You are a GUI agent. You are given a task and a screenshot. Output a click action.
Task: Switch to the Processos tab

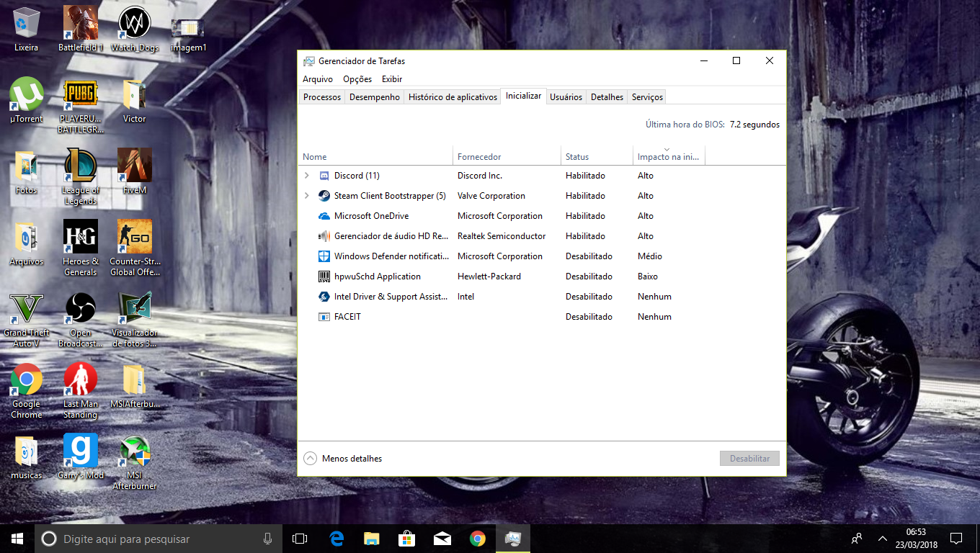click(322, 97)
